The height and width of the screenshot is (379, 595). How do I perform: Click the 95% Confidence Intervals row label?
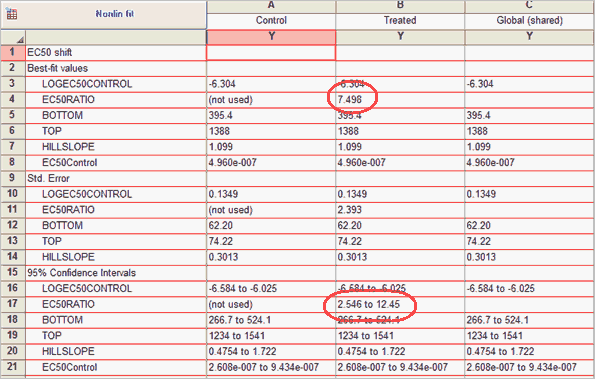pyautogui.click(x=81, y=273)
